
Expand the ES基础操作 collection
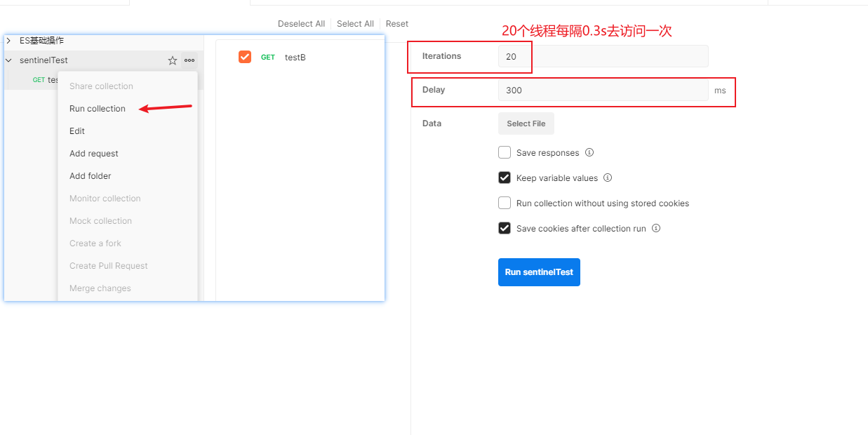click(8, 41)
